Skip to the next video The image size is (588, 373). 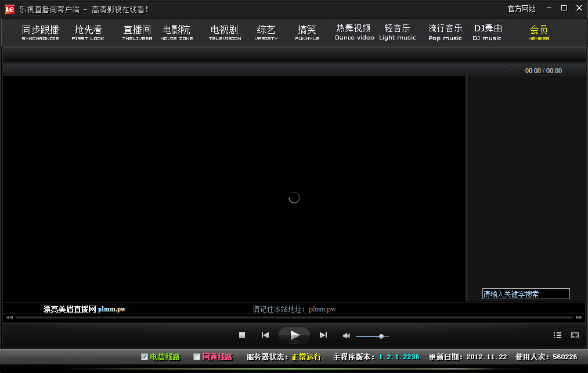pyautogui.click(x=323, y=335)
